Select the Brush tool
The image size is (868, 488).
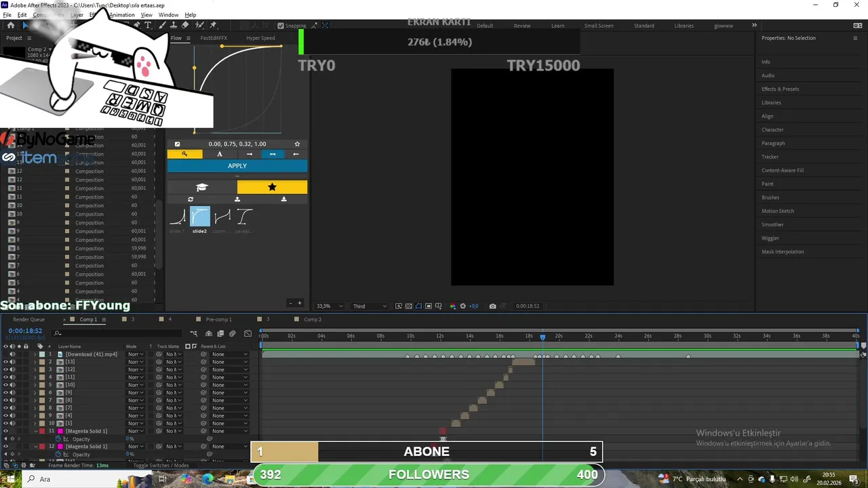pos(163,25)
